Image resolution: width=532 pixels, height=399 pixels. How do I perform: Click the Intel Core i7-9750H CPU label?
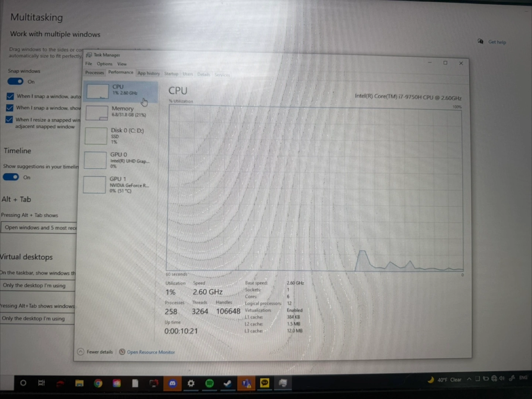click(408, 97)
